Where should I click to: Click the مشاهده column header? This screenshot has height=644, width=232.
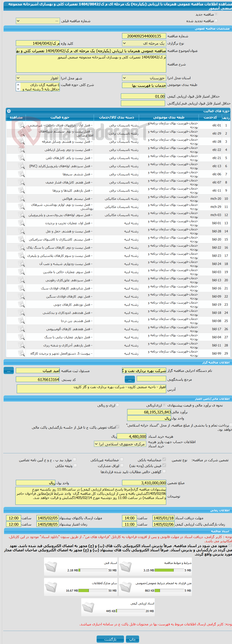(x=16, y=117)
